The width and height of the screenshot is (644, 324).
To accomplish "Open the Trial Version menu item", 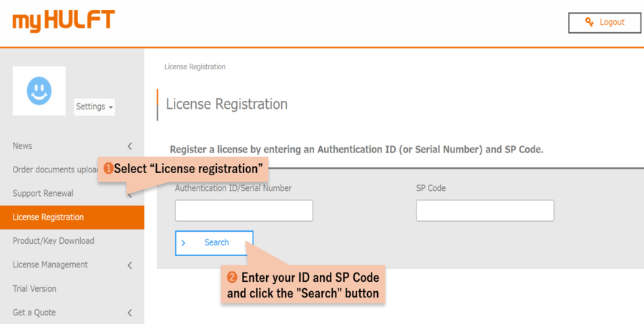I will 72,289.
